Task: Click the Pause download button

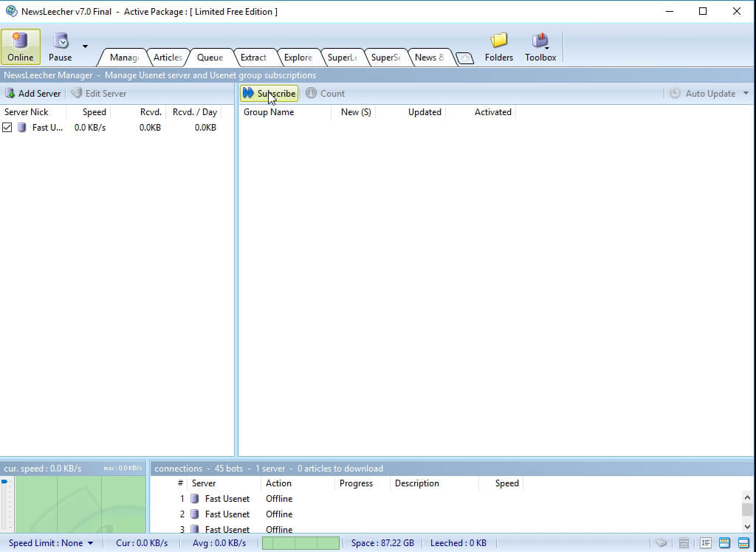Action: [x=61, y=46]
